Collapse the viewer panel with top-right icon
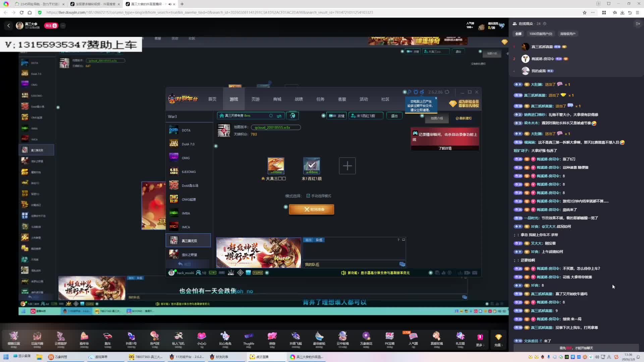The width and height of the screenshot is (644, 362). [638, 24]
